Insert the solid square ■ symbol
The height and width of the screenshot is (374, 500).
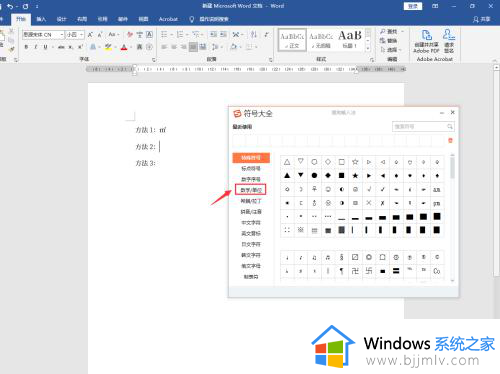click(x=341, y=176)
